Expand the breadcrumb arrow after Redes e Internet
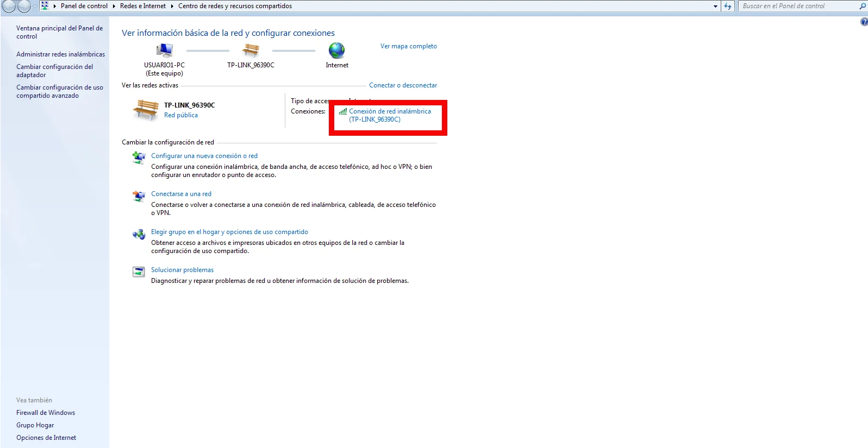The width and height of the screenshot is (868, 448). (172, 6)
